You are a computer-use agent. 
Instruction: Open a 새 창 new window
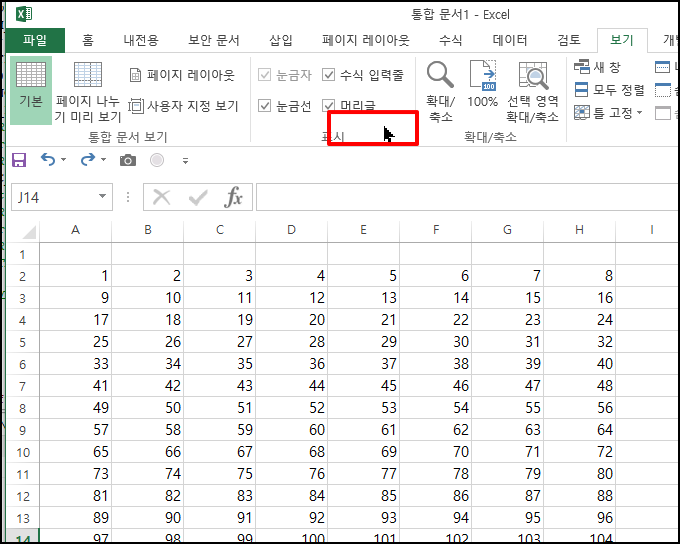(598, 67)
